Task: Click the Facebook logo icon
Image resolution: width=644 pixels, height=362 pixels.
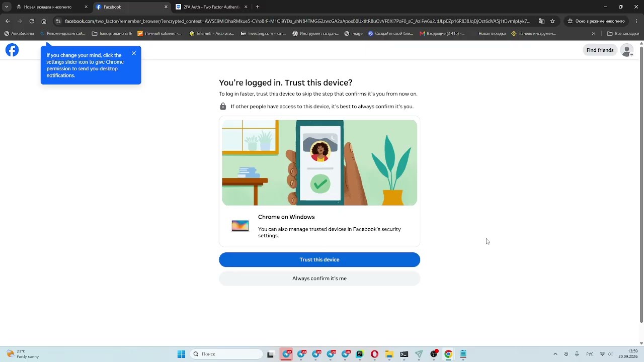Action: (12, 50)
